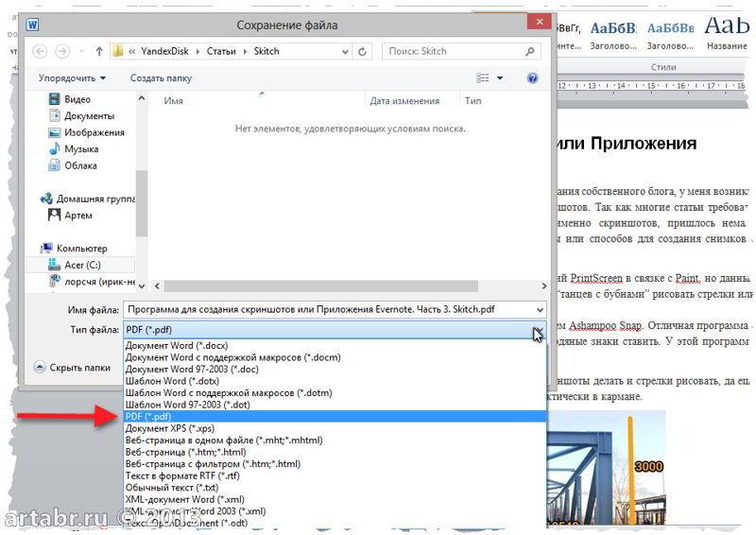Change the file view layout icon

483,78
